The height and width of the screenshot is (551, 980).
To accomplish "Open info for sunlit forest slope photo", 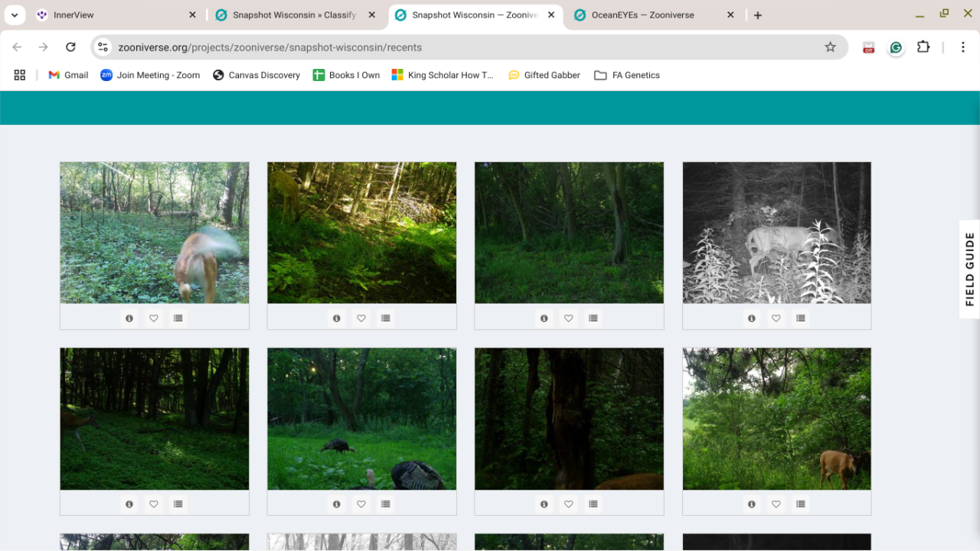I will click(337, 318).
